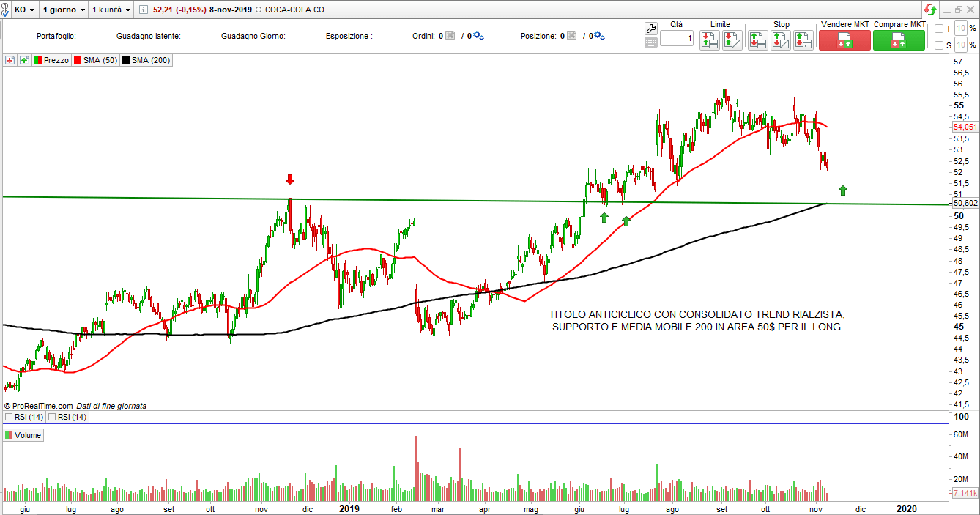Click the Portafoglio label
Screen dimensions: 980x515
point(57,36)
